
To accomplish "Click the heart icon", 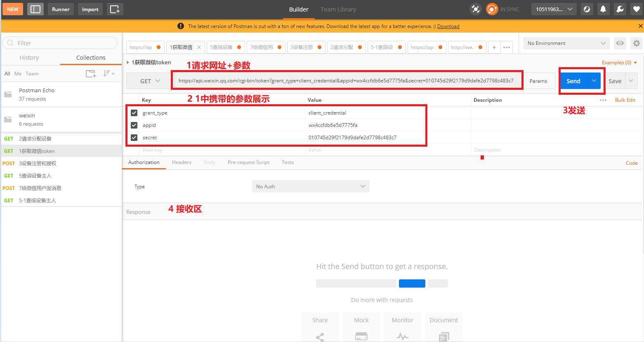I will 636,9.
